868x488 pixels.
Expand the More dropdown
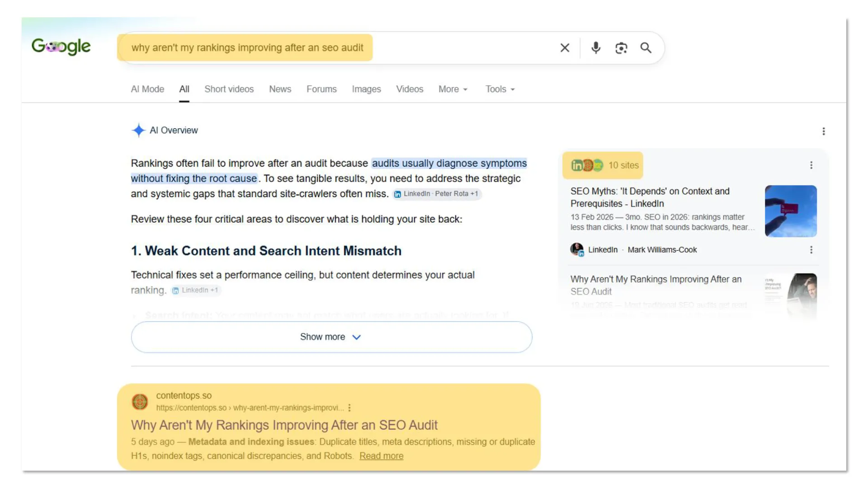click(x=453, y=89)
